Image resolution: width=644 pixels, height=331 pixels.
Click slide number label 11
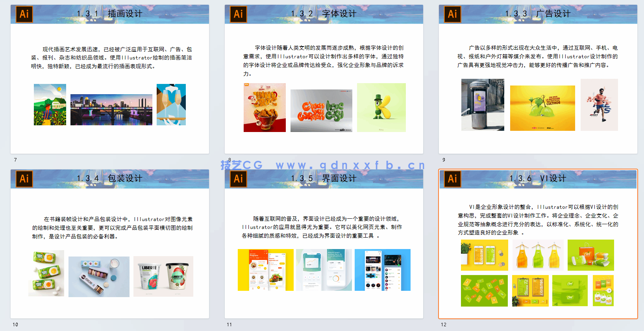coord(229,325)
